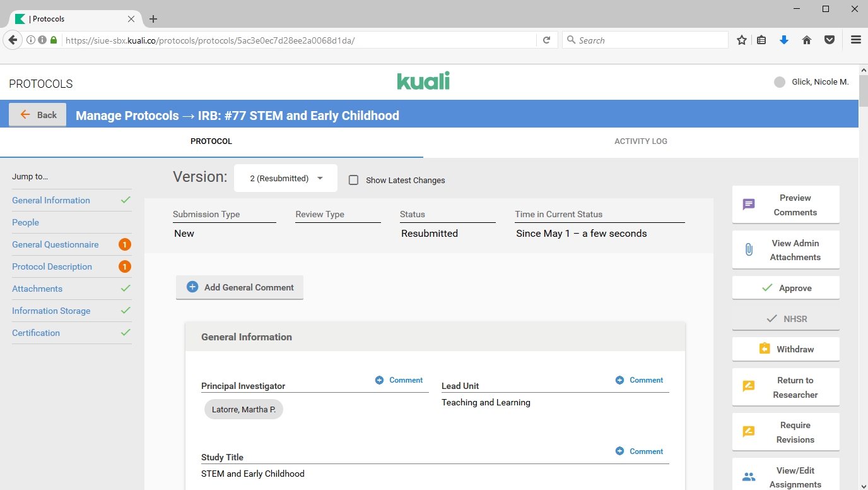Screen dimensions: 868x490
Task: Click the plus icon beside Add General Comment
Action: [192, 287]
